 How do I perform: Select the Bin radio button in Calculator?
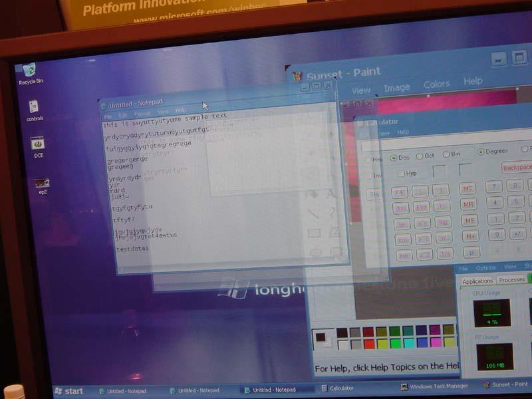[452, 154]
